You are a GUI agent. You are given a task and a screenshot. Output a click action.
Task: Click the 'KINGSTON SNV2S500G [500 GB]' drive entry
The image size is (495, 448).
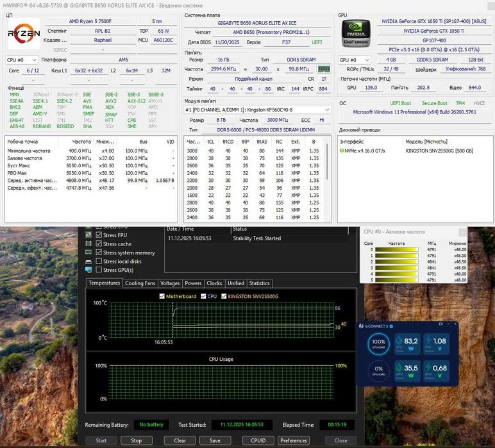click(x=439, y=151)
